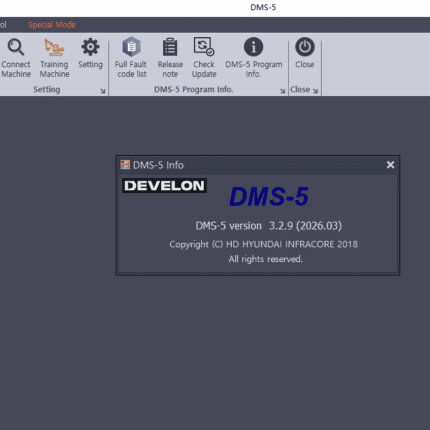The width and height of the screenshot is (430, 430).
Task: Click the 'All rights reserved.' text
Action: click(x=265, y=259)
